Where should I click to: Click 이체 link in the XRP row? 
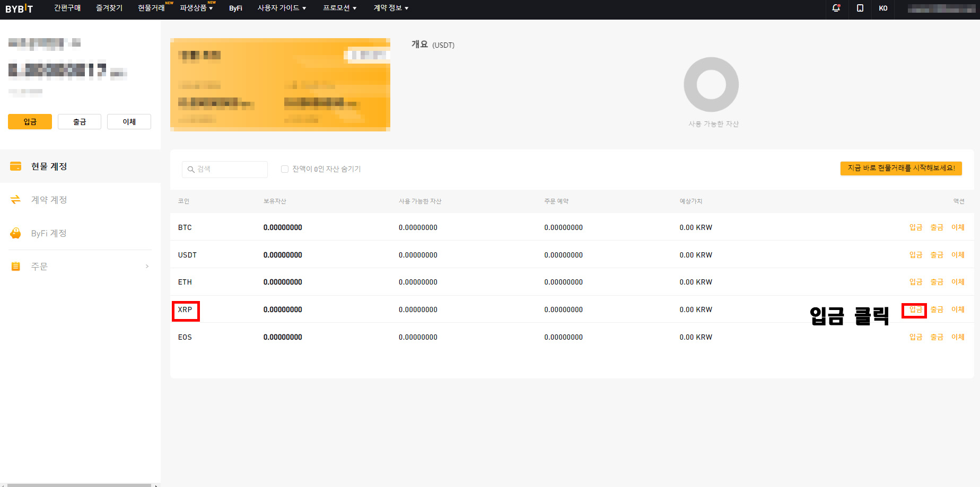(958, 310)
